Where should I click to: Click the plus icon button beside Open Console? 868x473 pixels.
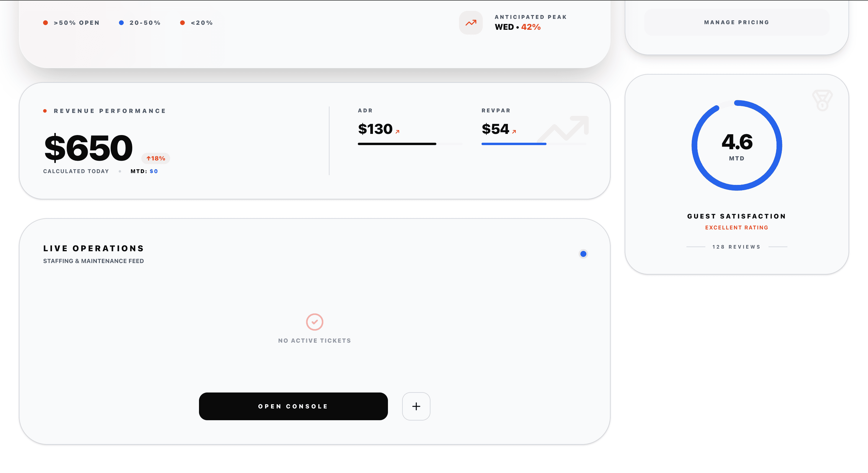416,406
